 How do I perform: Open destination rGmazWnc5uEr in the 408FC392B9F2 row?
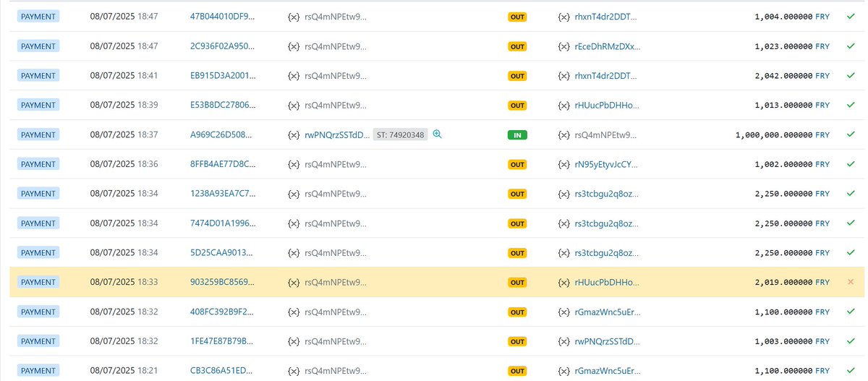pyautogui.click(x=607, y=312)
